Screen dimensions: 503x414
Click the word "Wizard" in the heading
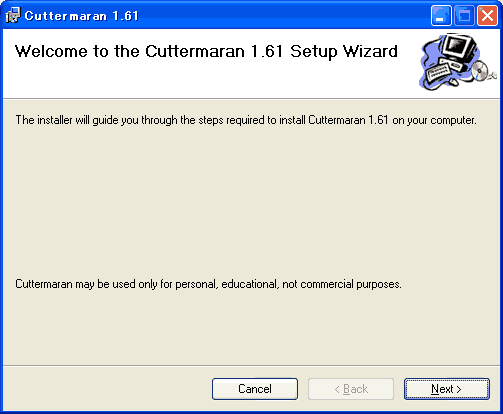coord(370,51)
